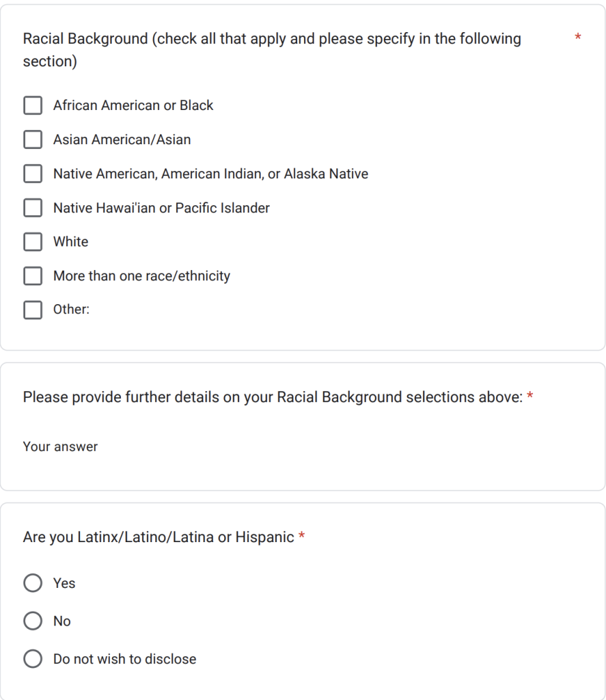Click the 'Asian American/Asian' option label
This screenshot has height=700, width=606.
122,139
